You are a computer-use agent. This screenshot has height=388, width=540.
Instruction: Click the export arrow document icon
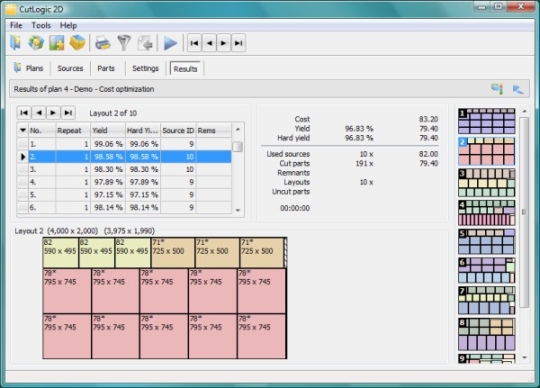[145, 43]
